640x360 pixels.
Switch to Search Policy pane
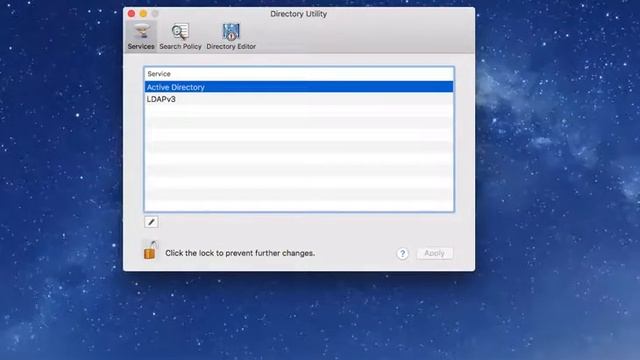point(180,37)
